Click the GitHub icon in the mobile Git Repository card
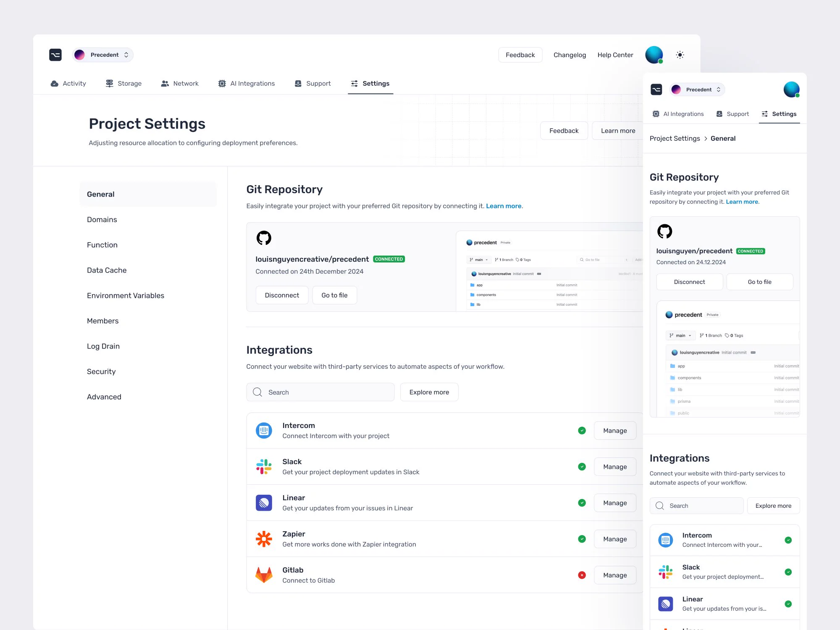The image size is (840, 630). click(x=664, y=231)
